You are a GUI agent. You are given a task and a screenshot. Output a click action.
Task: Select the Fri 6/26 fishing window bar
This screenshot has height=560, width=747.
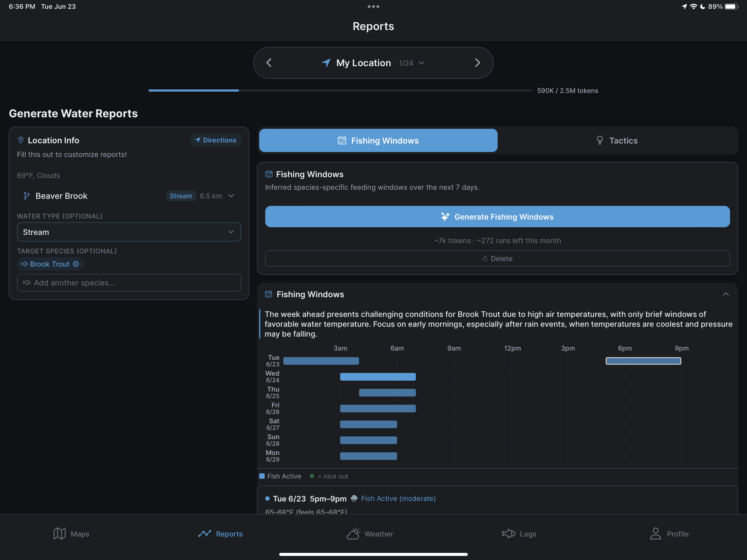[x=378, y=408]
